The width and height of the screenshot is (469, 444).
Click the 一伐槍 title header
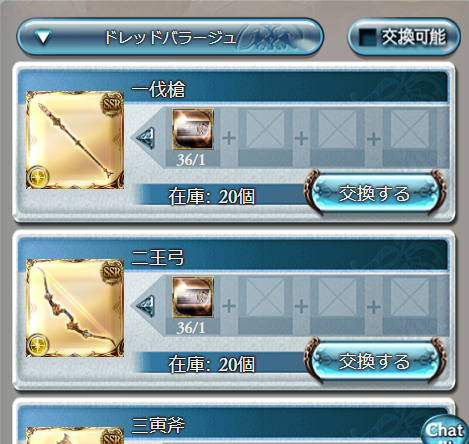(158, 89)
